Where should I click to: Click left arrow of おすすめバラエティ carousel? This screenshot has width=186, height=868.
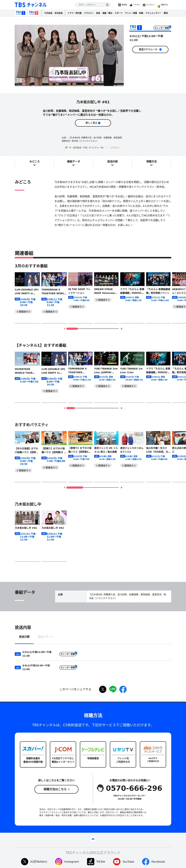click(64, 487)
